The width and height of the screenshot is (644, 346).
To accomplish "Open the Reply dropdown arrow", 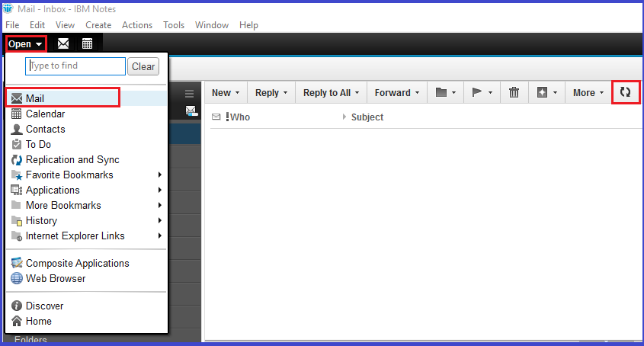I will tap(285, 93).
